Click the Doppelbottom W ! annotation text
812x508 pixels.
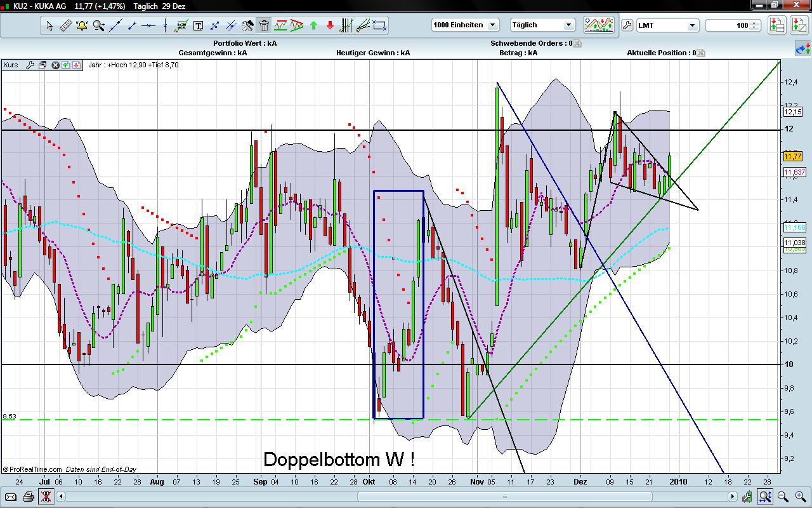339,460
